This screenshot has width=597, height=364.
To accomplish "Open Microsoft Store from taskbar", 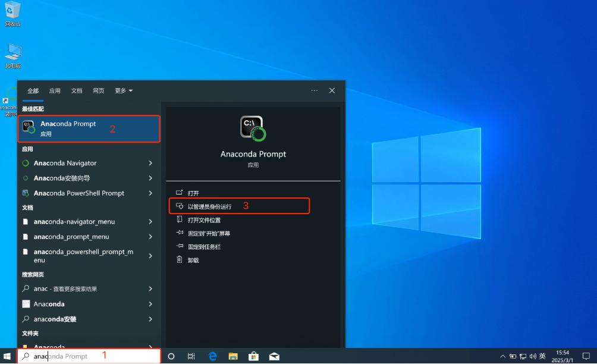I will 253,356.
